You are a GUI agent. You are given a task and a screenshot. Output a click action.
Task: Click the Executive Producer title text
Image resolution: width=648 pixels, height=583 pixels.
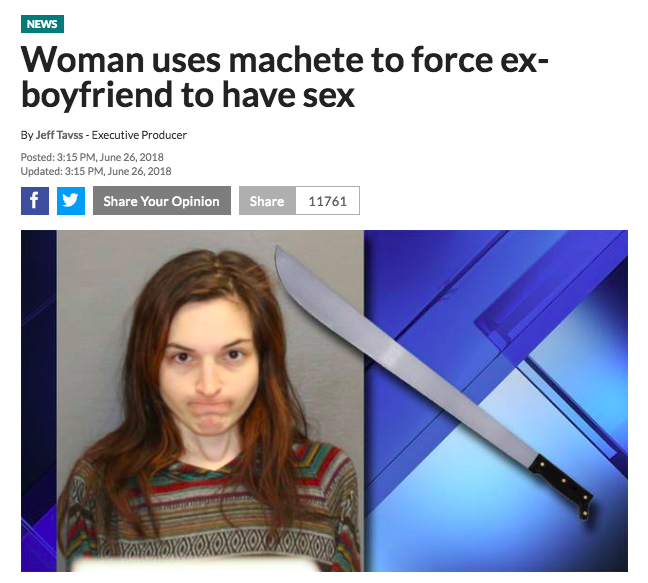(x=139, y=135)
